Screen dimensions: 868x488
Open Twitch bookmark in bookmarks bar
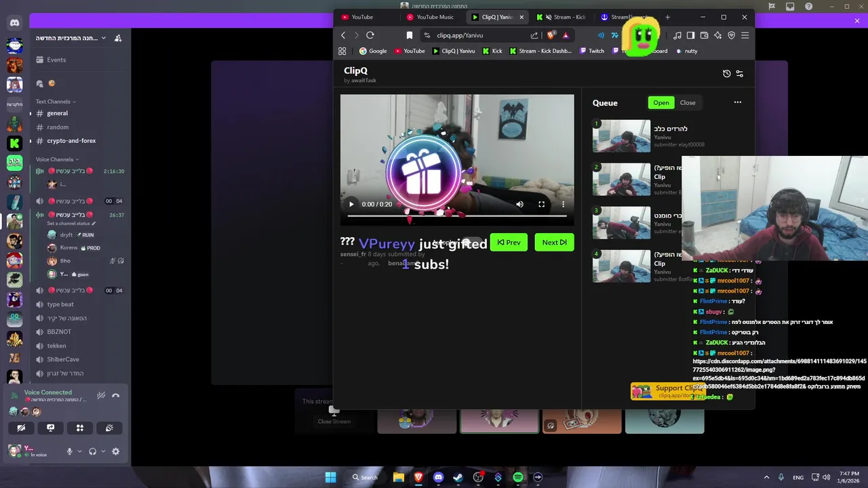[x=592, y=51]
